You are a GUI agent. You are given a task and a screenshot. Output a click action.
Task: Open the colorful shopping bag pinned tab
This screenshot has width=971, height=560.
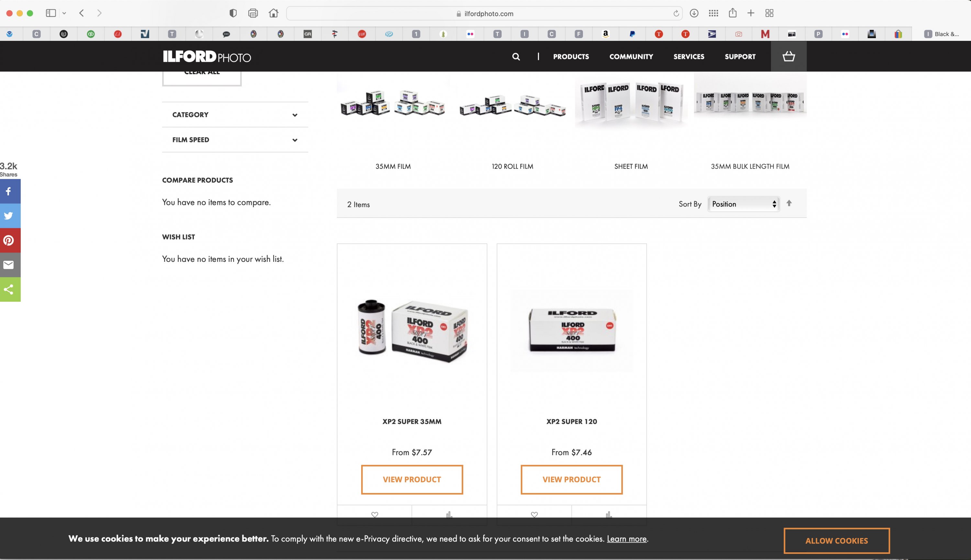click(898, 34)
